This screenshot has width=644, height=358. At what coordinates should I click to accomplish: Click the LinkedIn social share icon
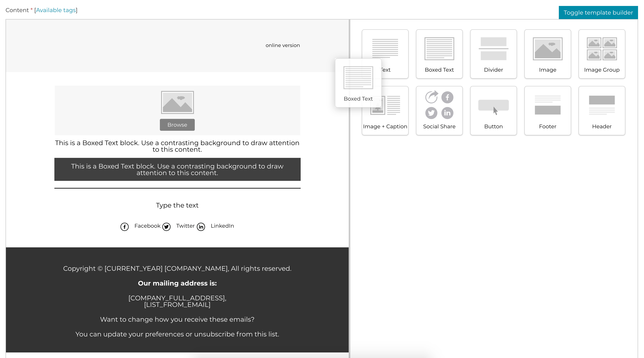(200, 226)
